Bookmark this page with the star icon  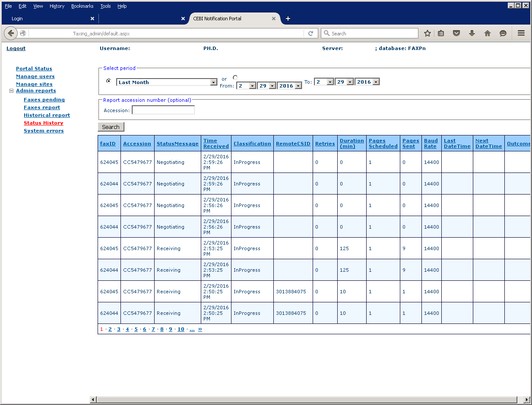(427, 33)
